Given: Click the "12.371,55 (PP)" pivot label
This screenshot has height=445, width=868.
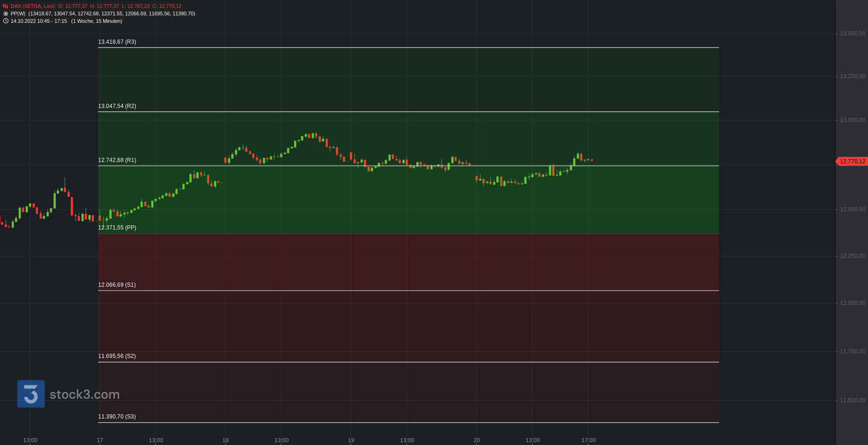Looking at the screenshot, I should 117,228.
